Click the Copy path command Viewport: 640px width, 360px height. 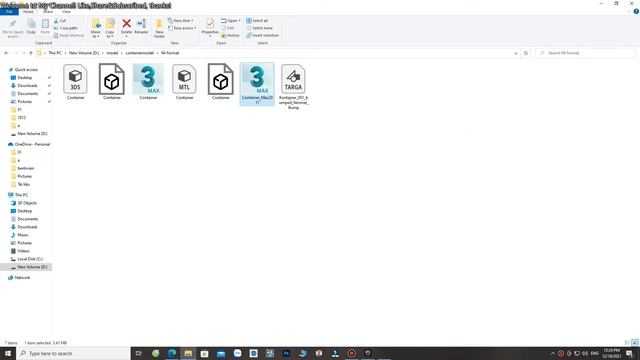[65, 28]
